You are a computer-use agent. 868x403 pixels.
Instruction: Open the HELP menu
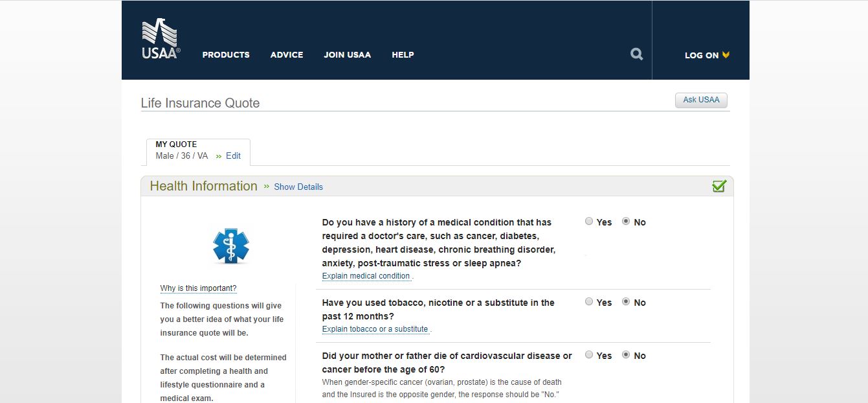click(x=403, y=55)
